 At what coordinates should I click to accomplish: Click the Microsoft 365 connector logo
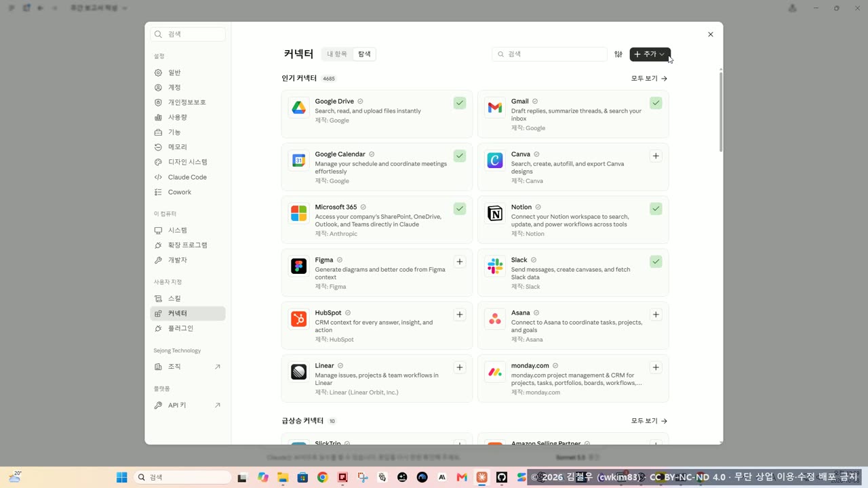pyautogui.click(x=299, y=213)
